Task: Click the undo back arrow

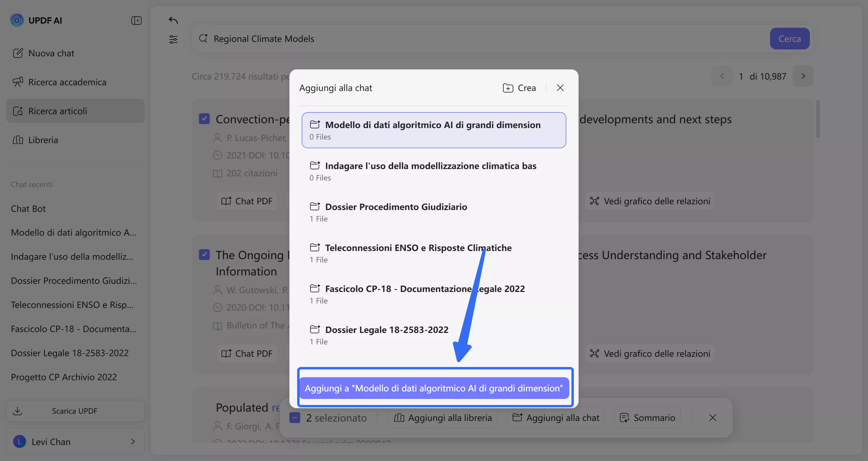Action: [x=173, y=20]
